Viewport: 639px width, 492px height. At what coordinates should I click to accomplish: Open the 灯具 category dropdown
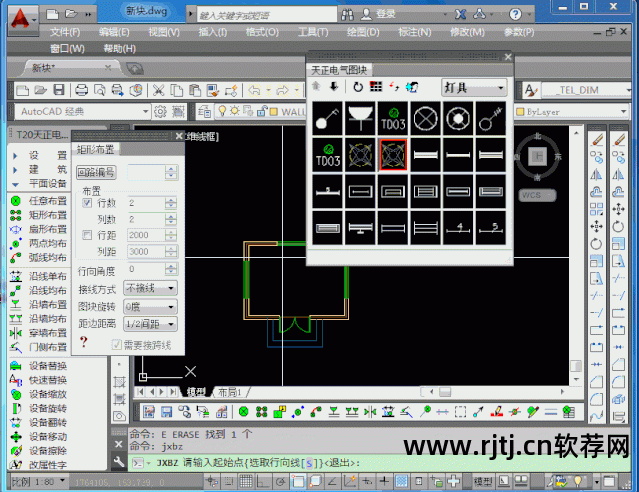point(474,88)
